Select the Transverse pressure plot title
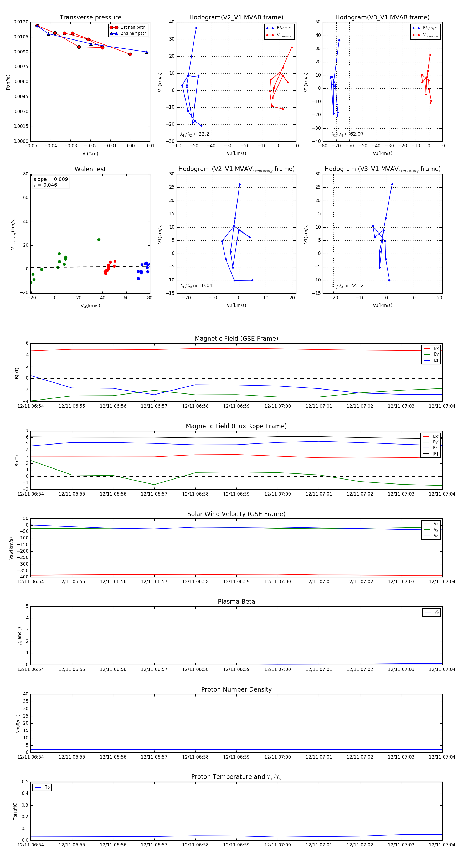This screenshot has width=473, height=868. pos(90,18)
